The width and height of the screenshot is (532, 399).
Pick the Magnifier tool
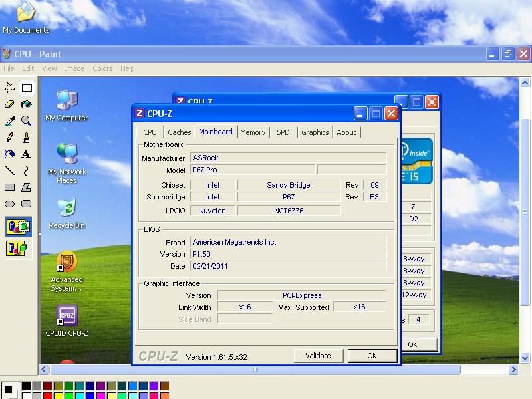pos(27,120)
